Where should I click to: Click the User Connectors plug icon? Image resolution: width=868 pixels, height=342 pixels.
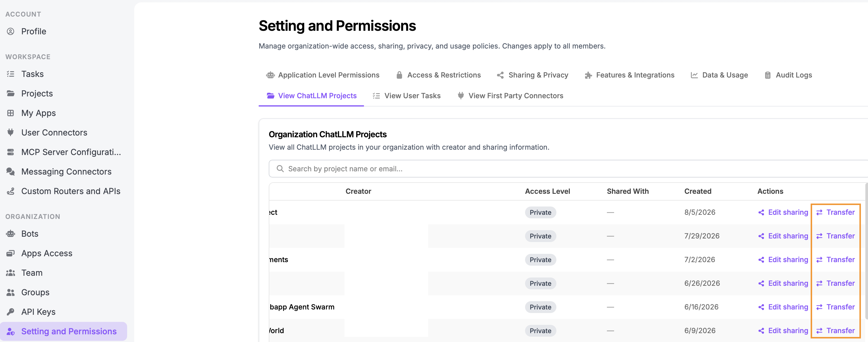click(x=10, y=133)
